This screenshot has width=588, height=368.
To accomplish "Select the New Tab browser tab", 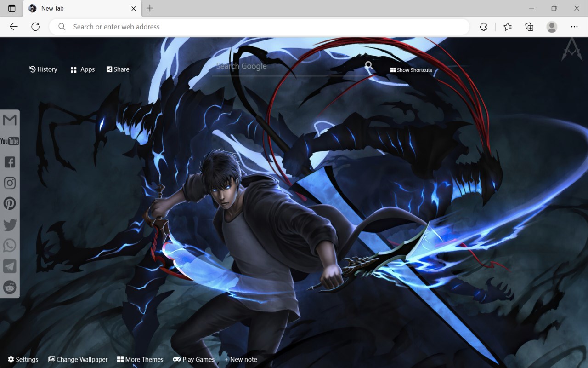I will point(83,8).
